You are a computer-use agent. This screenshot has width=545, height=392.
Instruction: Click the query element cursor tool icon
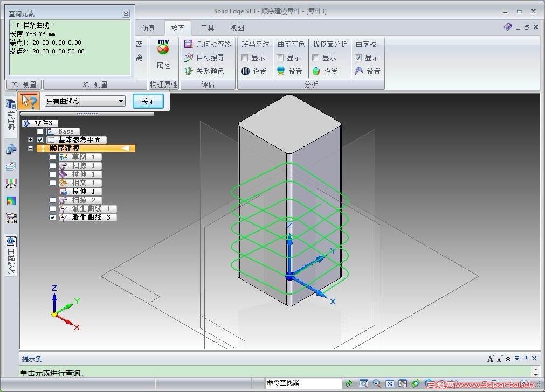click(x=29, y=101)
